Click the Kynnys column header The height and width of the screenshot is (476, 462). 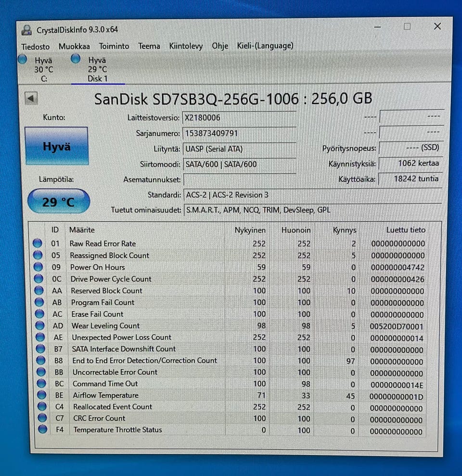(x=344, y=230)
